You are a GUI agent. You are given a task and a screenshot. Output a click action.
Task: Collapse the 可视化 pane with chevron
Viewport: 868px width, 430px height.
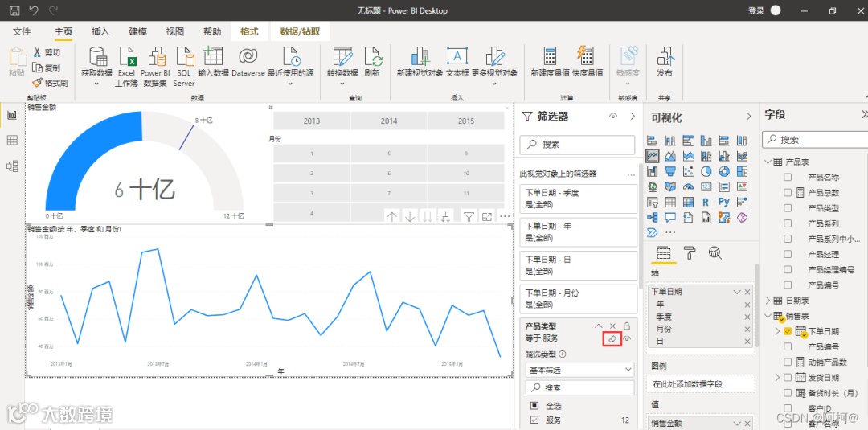pyautogui.click(x=748, y=117)
